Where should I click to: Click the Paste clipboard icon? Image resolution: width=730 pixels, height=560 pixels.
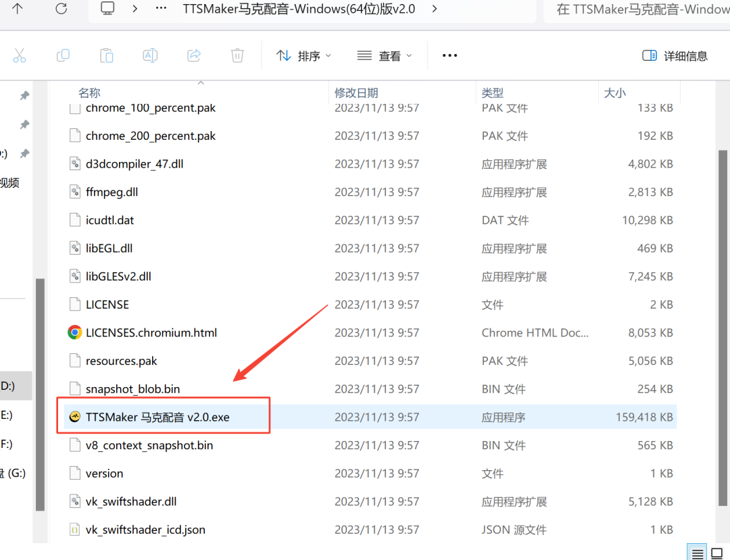[107, 56]
